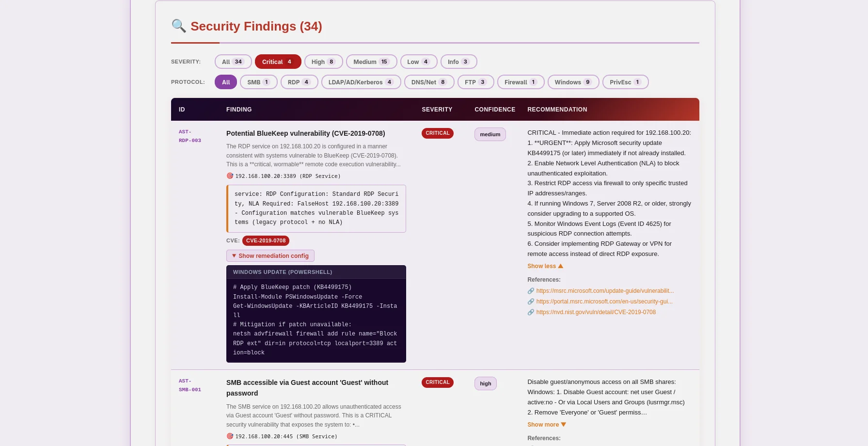
Task: Filter by LDAP/AD/Kerberos protocol
Action: (x=361, y=82)
